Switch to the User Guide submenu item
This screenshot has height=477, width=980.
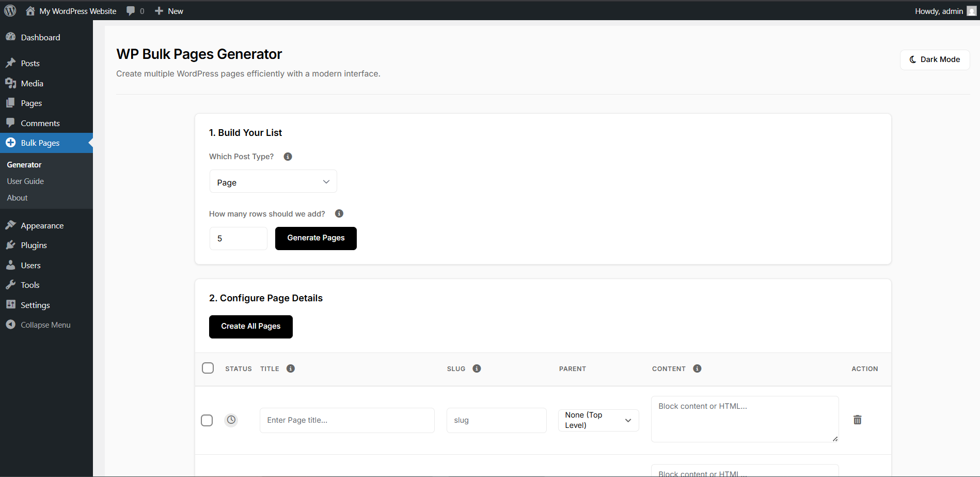[x=25, y=181]
